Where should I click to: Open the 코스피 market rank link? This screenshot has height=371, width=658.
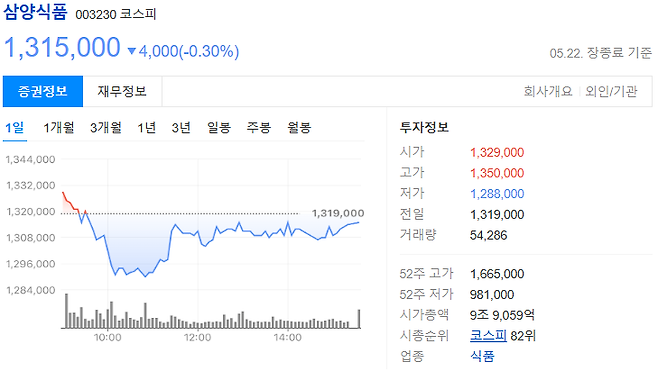[488, 335]
